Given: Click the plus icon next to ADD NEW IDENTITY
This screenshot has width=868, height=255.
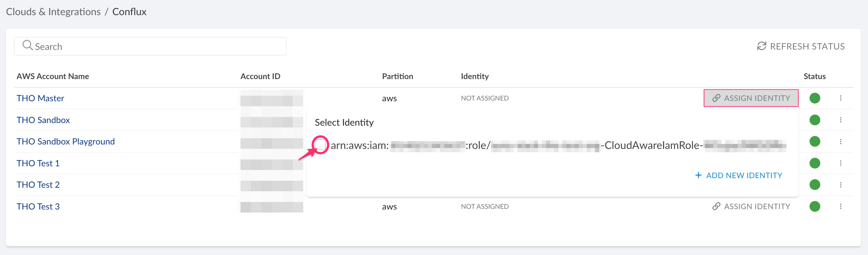Looking at the screenshot, I should [698, 175].
